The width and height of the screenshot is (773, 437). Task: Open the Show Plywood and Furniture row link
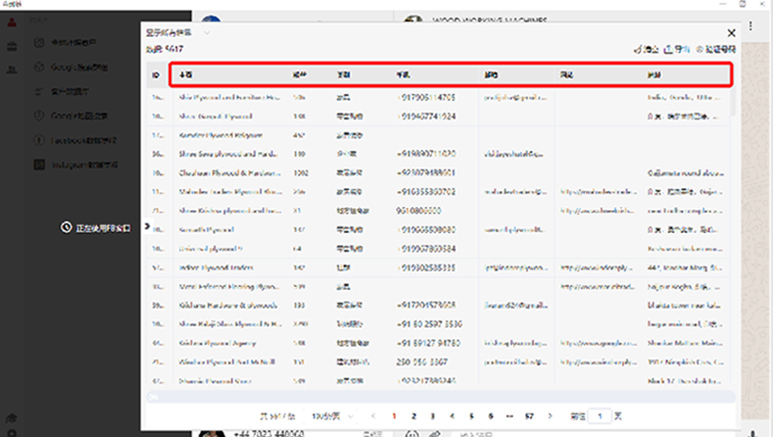[x=230, y=98]
